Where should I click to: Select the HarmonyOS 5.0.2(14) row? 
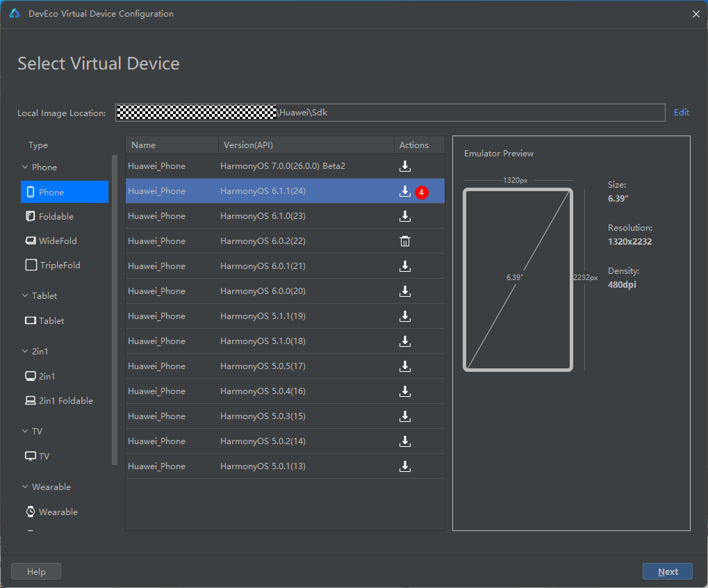(x=285, y=441)
